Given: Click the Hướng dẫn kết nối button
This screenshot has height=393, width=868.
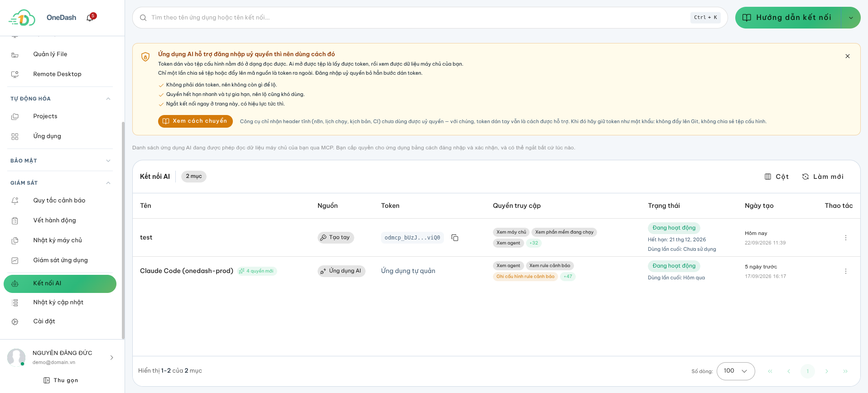Looking at the screenshot, I should coord(788,18).
